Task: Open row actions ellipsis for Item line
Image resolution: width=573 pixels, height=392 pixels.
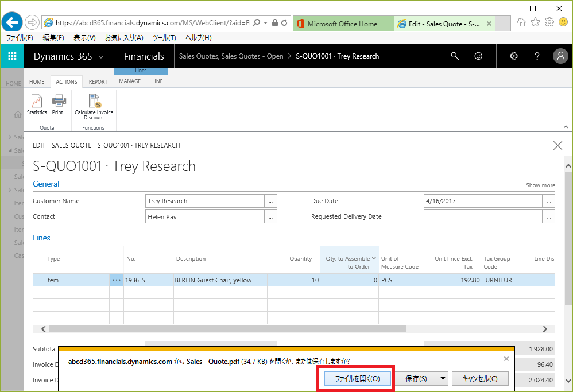Action: 117,280
